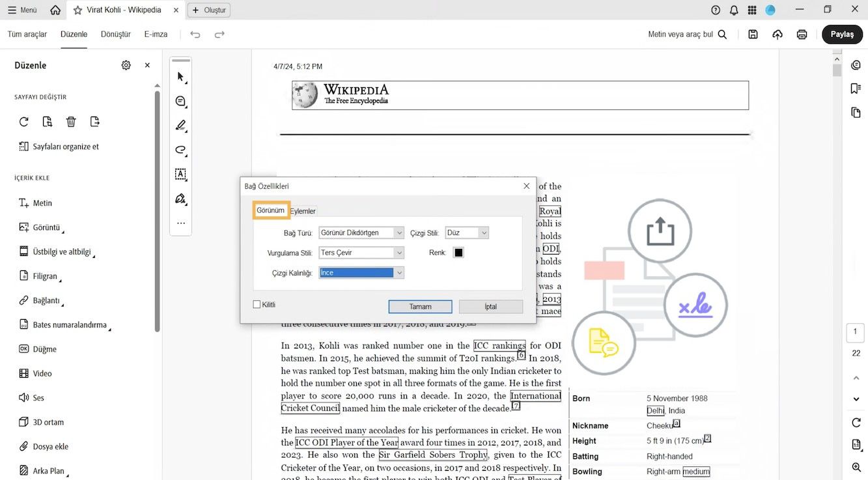The image size is (868, 480).
Task: Select the highlighter pen tool
Action: 181,126
